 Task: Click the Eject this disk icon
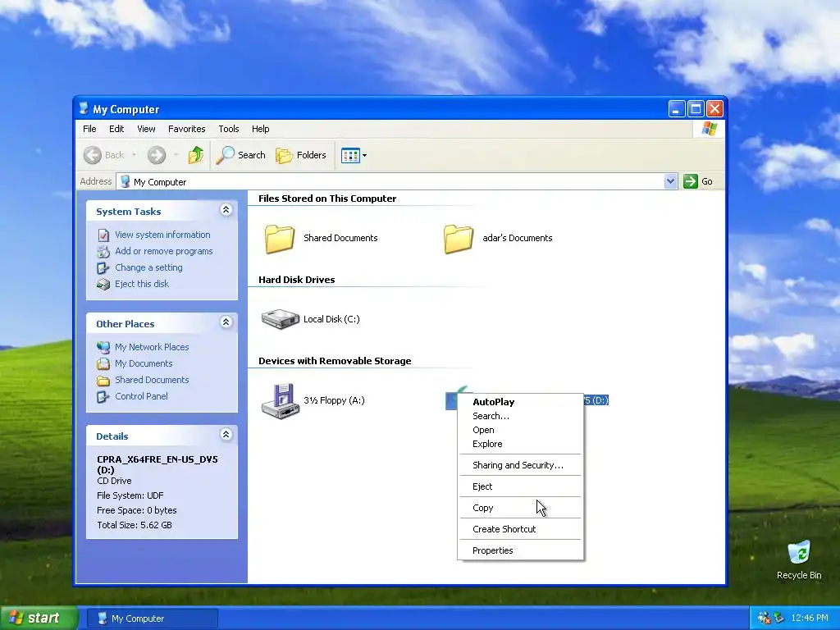click(103, 284)
